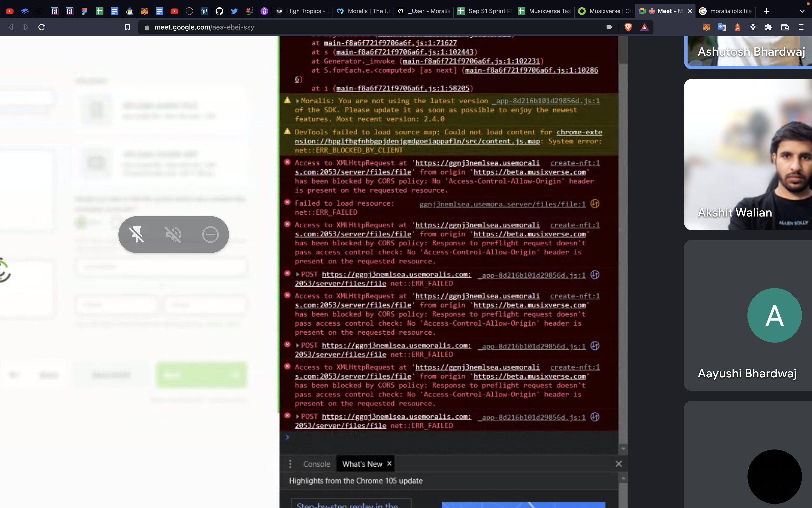Screen dimensions: 812x508
Task: Switch to the pinned hashtag-icon tab
Action: [x=249, y=11]
